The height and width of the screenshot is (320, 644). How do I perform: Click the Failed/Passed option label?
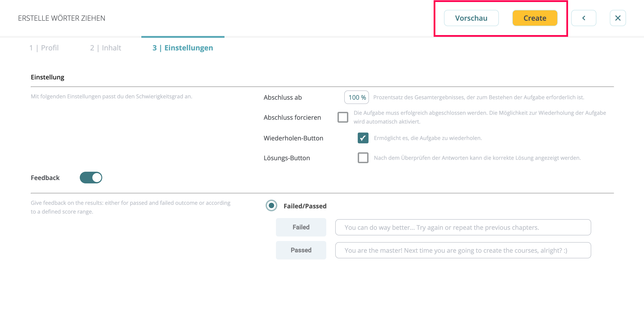(x=305, y=206)
